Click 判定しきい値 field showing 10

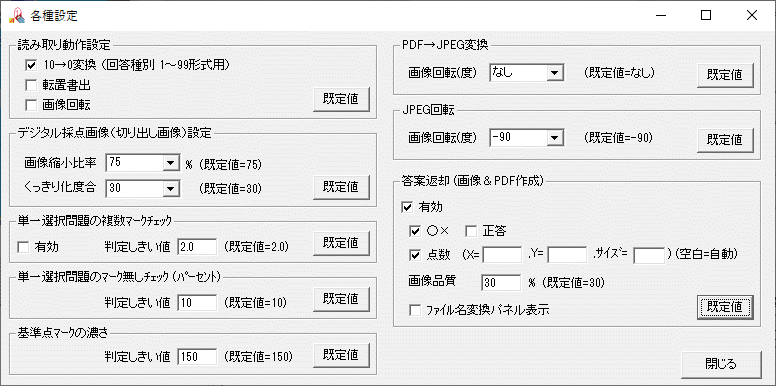click(x=197, y=302)
